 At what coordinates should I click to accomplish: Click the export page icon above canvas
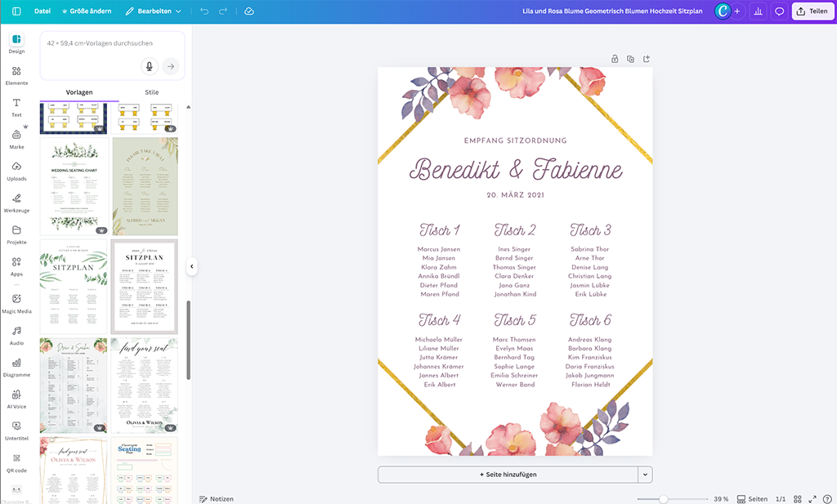point(647,59)
